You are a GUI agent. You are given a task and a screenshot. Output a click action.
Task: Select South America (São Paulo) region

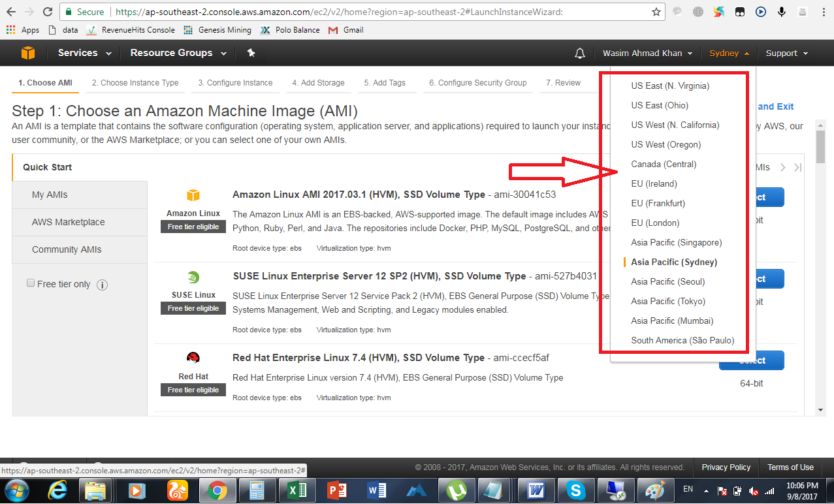(x=682, y=340)
